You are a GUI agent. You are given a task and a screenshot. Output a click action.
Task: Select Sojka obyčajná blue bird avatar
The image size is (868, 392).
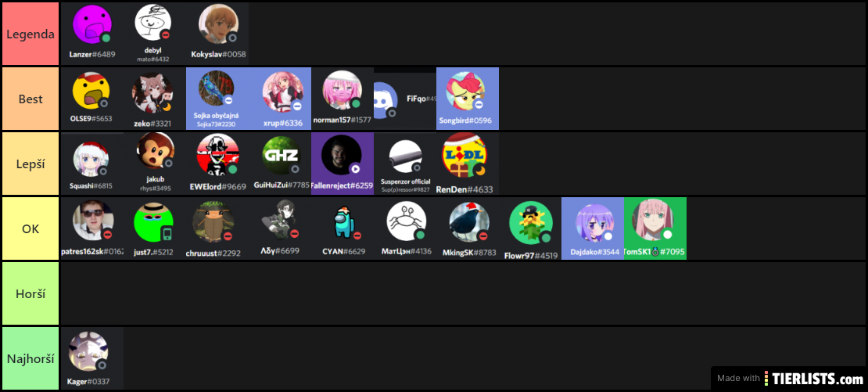(217, 88)
